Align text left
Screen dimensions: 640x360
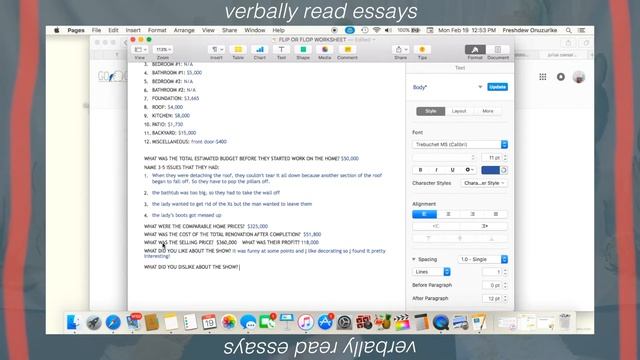(x=424, y=214)
